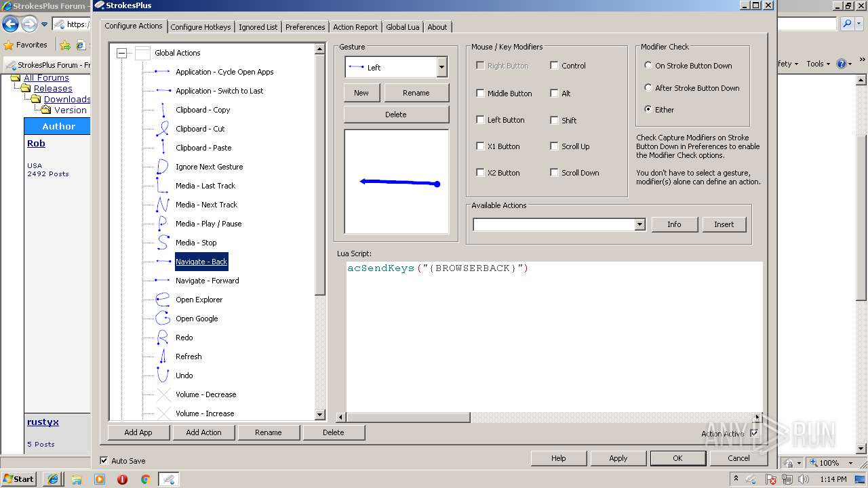Click the red Opera icon in taskbar

(x=122, y=479)
